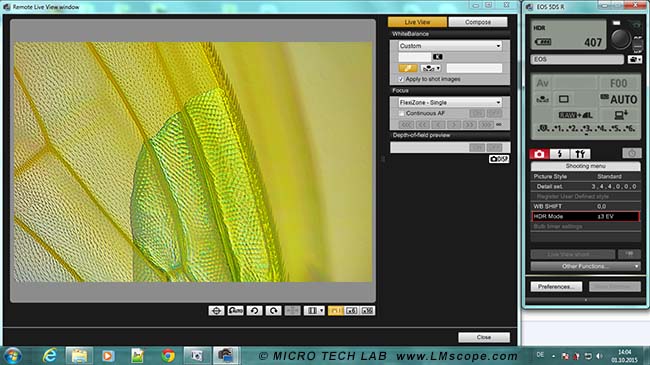Click the focus far-step >>> button
The height and width of the screenshot is (365, 650).
click(x=485, y=124)
